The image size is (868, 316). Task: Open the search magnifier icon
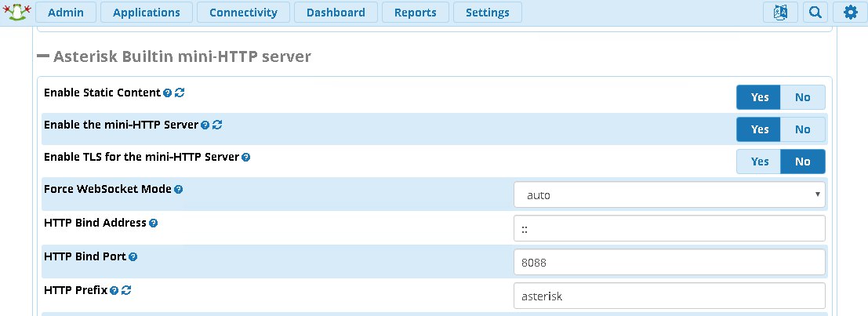click(x=815, y=13)
